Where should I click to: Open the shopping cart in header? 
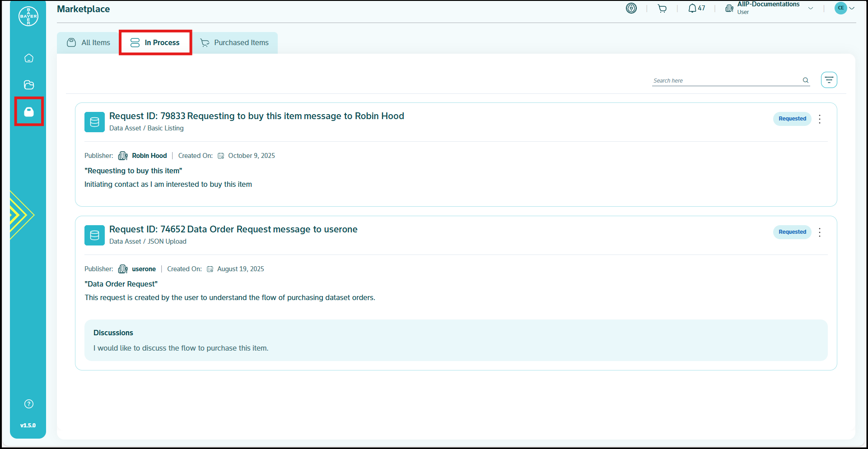[x=662, y=9]
